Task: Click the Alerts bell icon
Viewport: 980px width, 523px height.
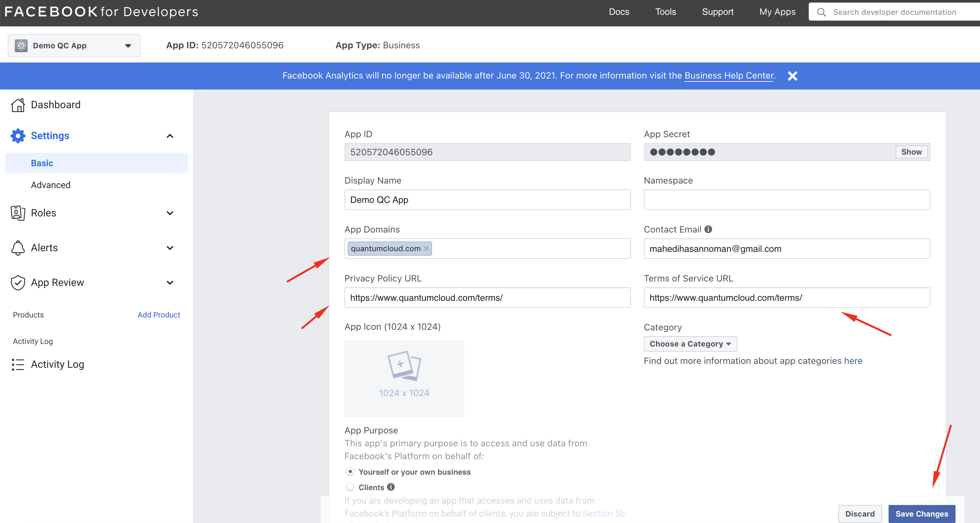Action: 18,248
